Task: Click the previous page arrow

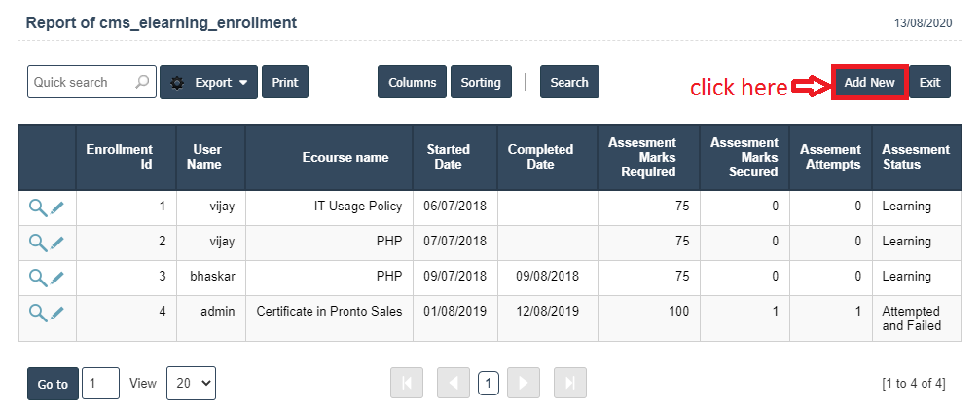Action: [x=454, y=384]
